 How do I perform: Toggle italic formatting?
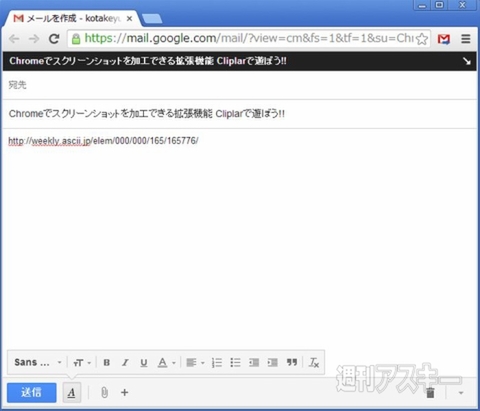125,362
